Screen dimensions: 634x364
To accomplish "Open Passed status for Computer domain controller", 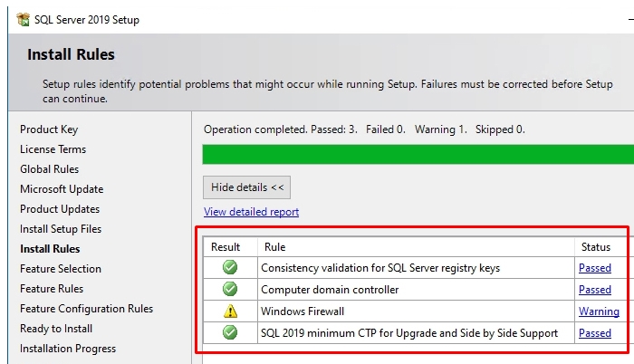I will pos(595,290).
